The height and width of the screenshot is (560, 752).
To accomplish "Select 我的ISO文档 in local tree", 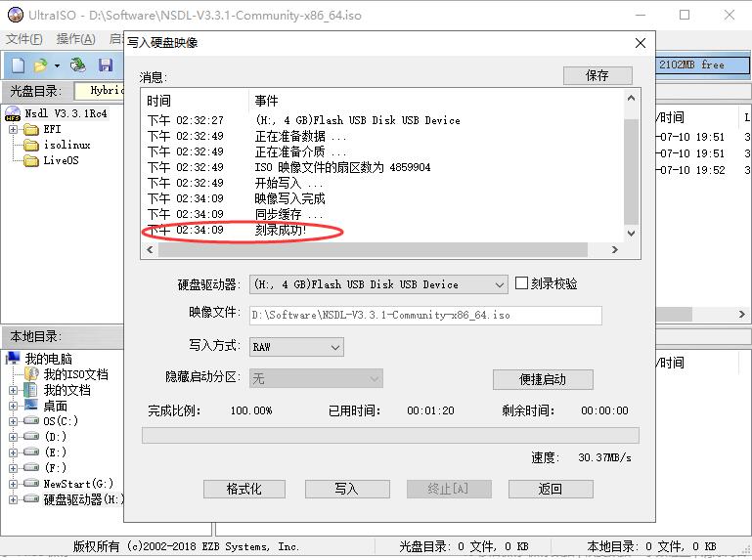I will click(x=75, y=374).
